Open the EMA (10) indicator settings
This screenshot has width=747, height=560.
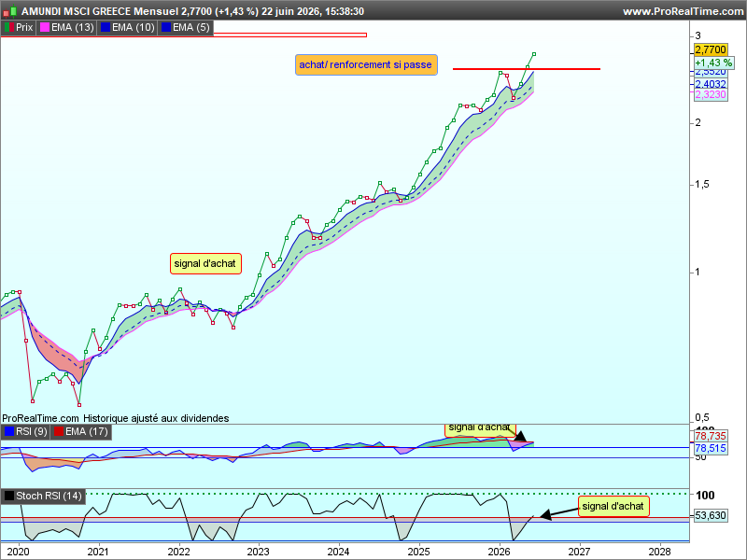tap(127, 28)
